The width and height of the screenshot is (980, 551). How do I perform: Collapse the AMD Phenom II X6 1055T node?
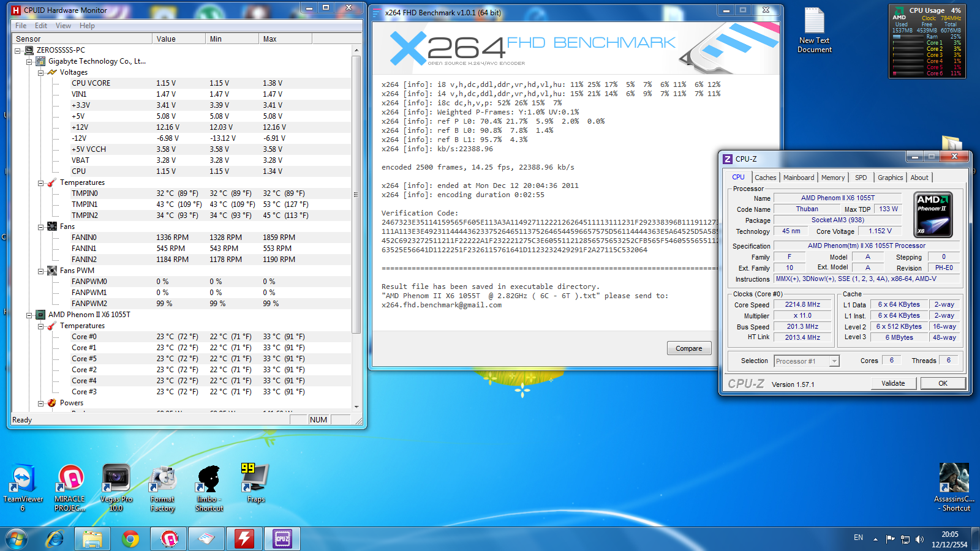29,315
